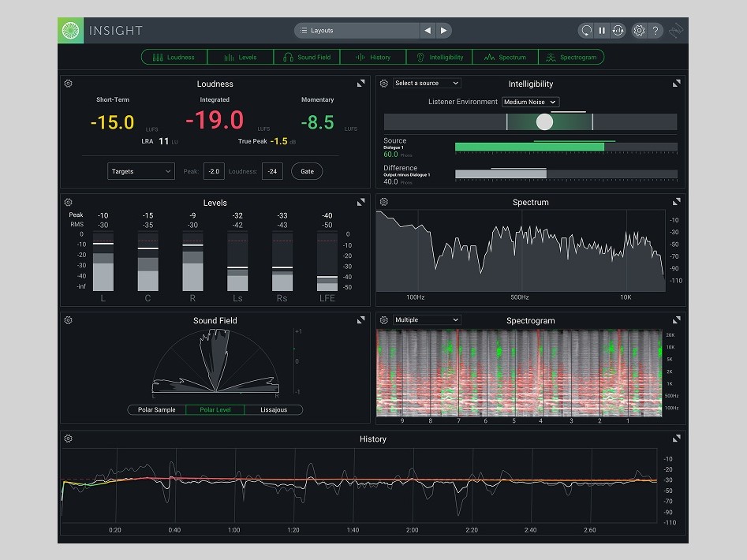Open the global Insight settings gear
The height and width of the screenshot is (560, 747).
(x=638, y=30)
